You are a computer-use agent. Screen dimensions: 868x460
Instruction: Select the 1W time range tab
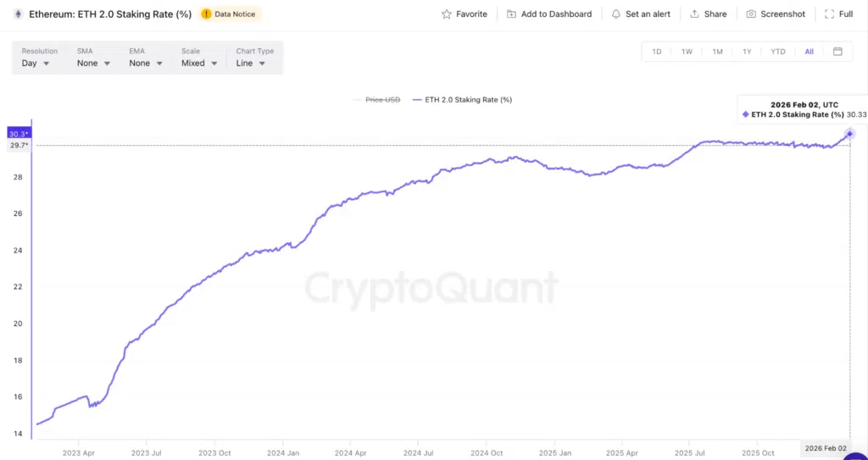687,52
